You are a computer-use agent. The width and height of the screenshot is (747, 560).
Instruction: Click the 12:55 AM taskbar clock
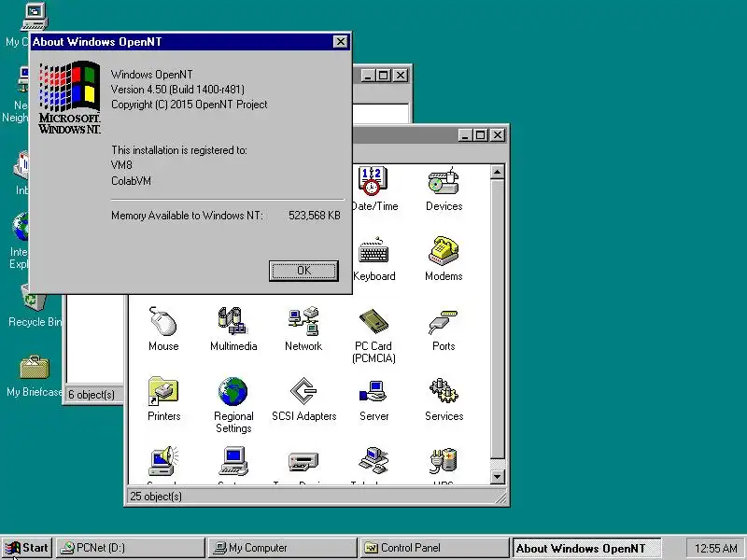click(715, 548)
